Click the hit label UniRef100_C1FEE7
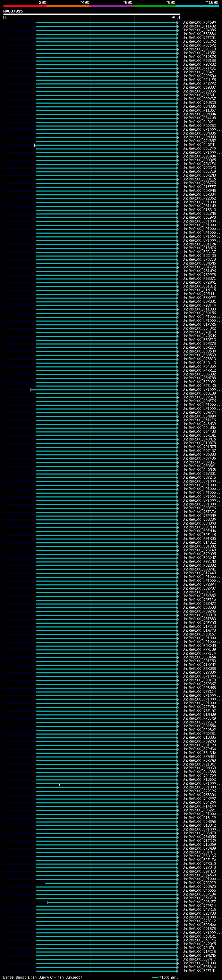 [199, 187]
